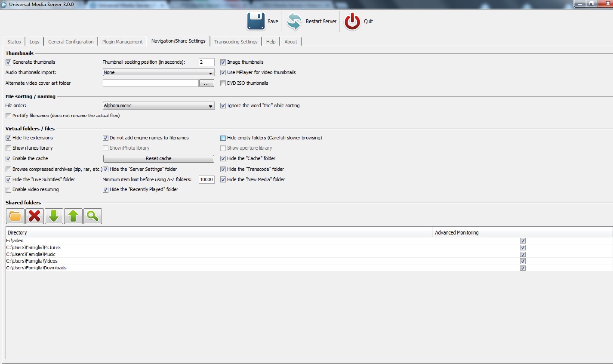Viewport: 613px width, 364px height.
Task: Add a shared folder with folder icon
Action: click(x=15, y=216)
